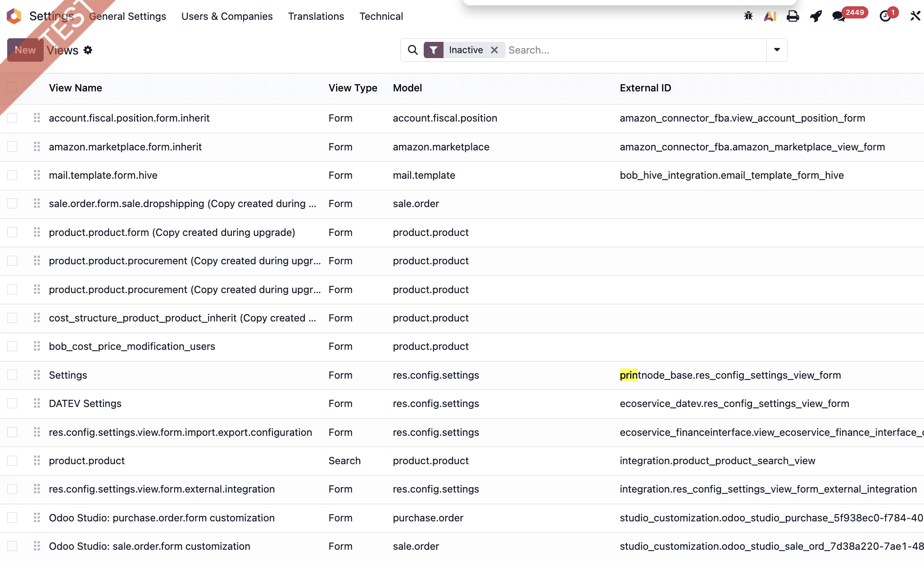Open DATEV Settings view name
This screenshot has width=924, height=561.
pos(85,403)
